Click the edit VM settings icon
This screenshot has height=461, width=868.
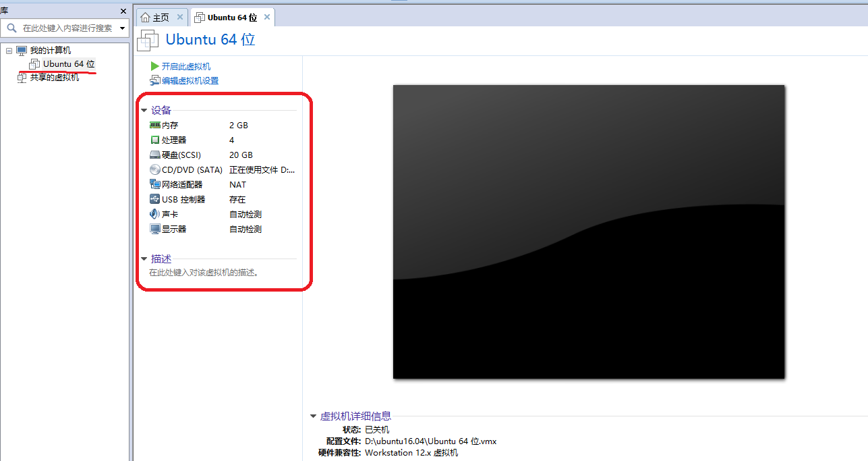click(155, 81)
